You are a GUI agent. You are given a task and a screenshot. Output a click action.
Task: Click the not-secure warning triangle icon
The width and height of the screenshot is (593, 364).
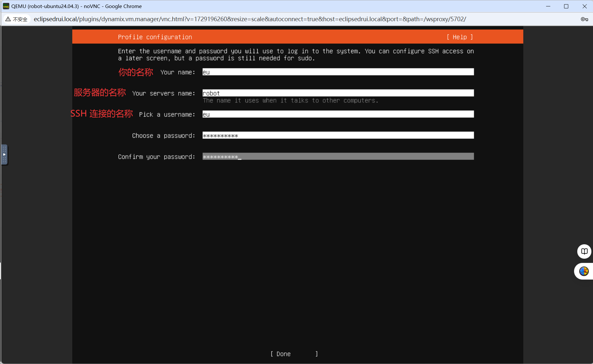point(8,19)
